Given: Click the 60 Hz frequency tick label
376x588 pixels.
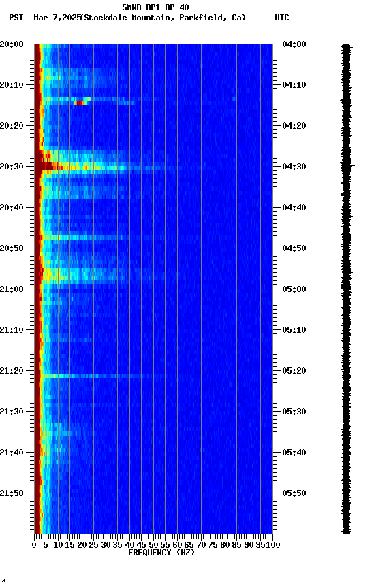Looking at the screenshot, I should click(x=177, y=545).
